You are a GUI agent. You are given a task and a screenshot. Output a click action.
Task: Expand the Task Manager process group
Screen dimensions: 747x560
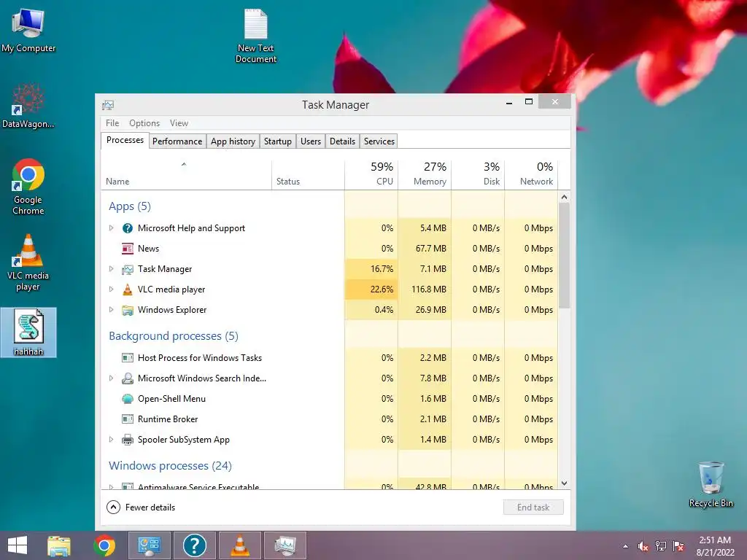click(x=111, y=269)
